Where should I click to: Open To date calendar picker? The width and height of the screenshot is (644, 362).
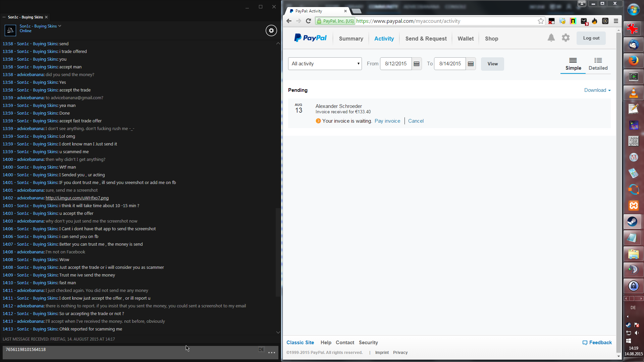pyautogui.click(x=471, y=64)
